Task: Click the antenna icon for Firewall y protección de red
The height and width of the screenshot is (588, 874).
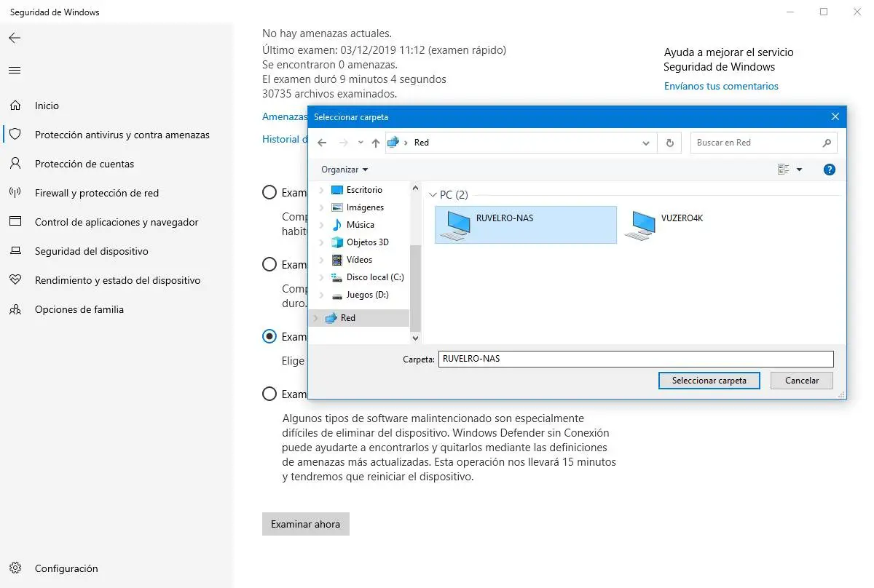Action: [x=15, y=193]
